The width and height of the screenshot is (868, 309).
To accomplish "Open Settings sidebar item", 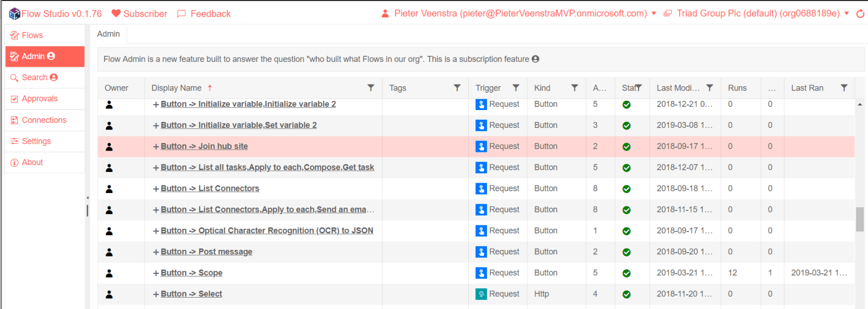I will (44, 141).
